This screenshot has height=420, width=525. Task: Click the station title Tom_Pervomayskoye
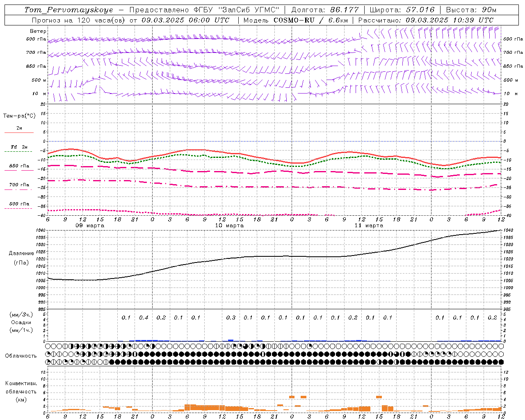(68, 10)
